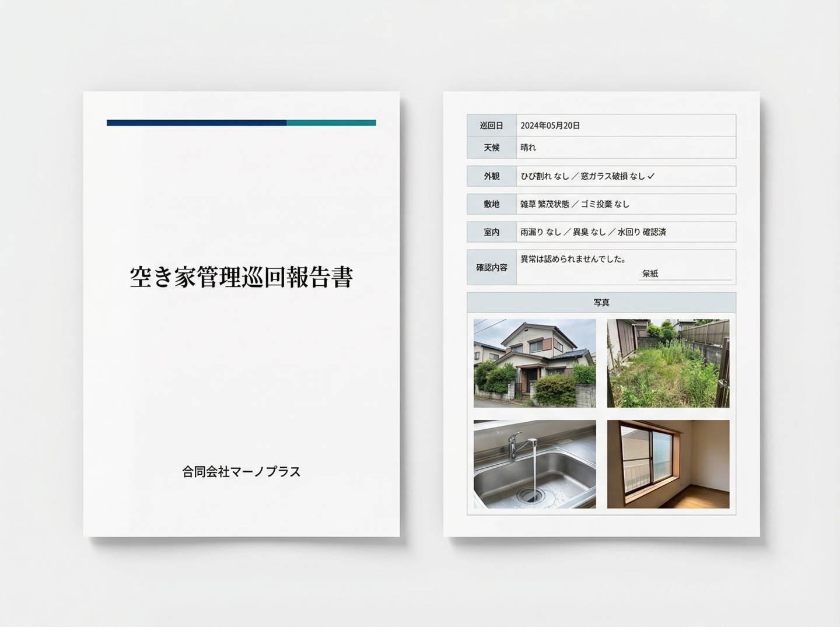Click the 確認内容 label cell
Viewport: 840px width, 627px height.
click(491, 268)
